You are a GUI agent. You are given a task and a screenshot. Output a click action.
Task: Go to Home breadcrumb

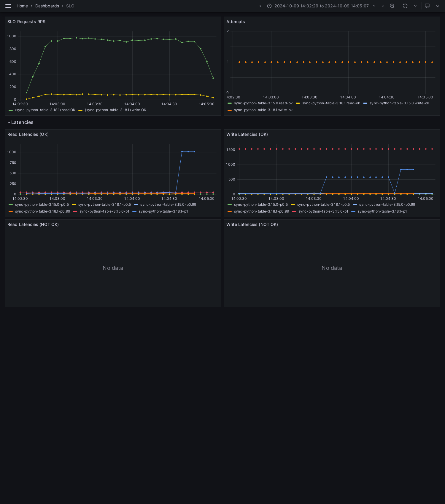coord(22,6)
